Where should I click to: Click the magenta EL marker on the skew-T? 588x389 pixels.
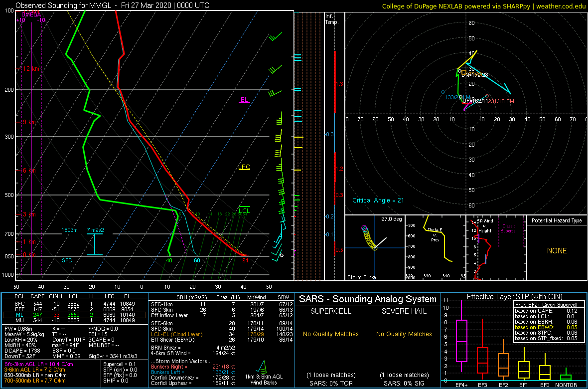click(244, 100)
